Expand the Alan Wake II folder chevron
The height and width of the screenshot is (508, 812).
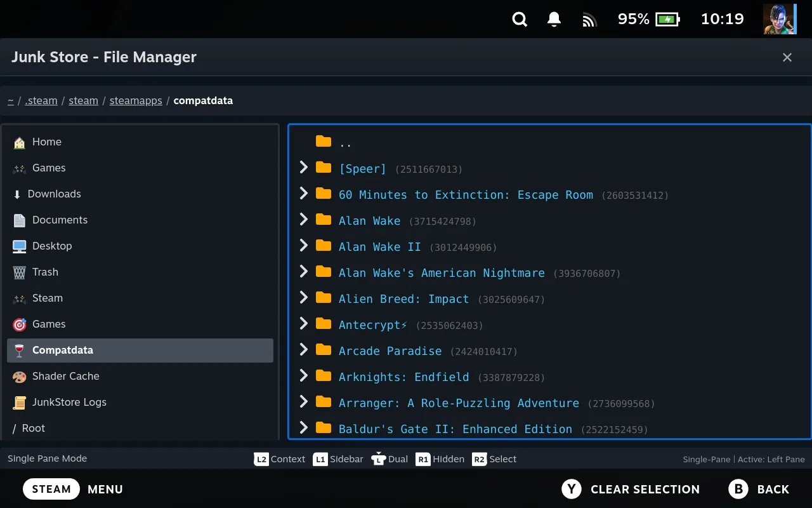coord(304,246)
